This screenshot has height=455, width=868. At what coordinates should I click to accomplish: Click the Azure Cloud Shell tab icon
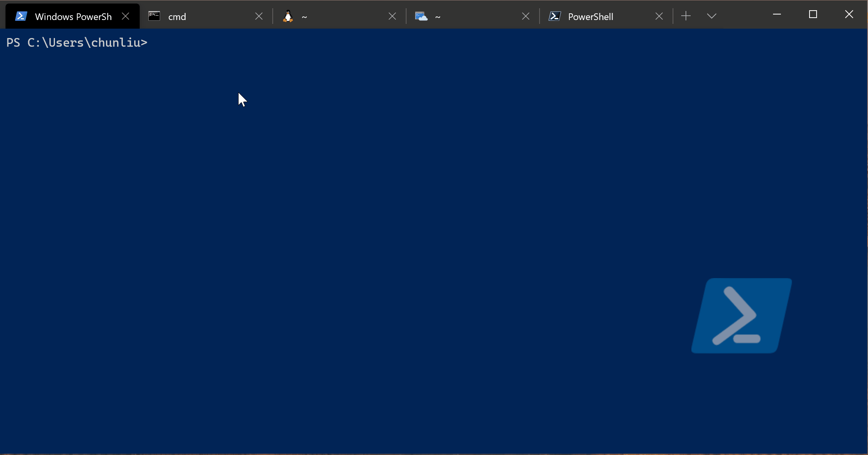pos(421,16)
